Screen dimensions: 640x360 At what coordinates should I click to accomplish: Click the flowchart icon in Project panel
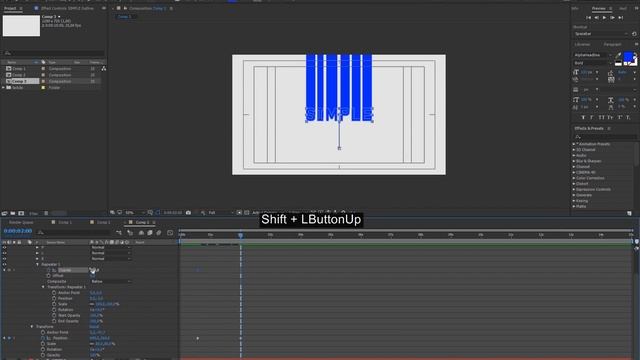coord(104,69)
